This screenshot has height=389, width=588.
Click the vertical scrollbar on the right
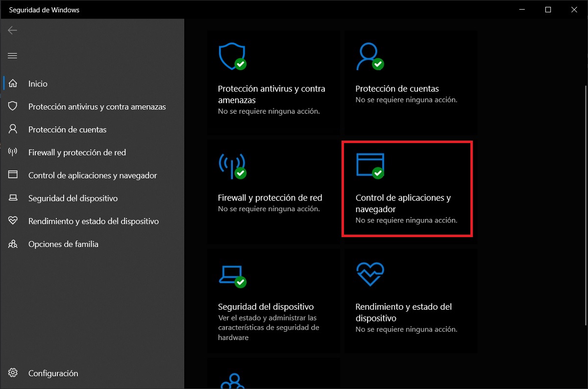(585, 206)
